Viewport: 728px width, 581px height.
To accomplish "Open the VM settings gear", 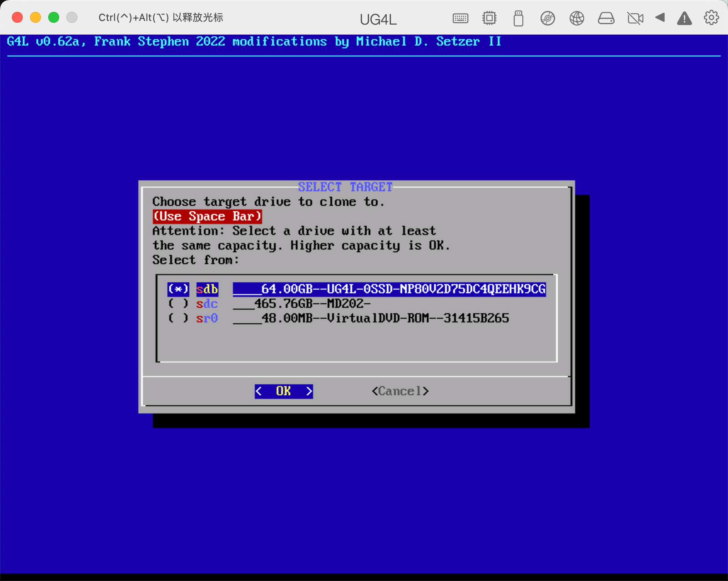I will 711,18.
